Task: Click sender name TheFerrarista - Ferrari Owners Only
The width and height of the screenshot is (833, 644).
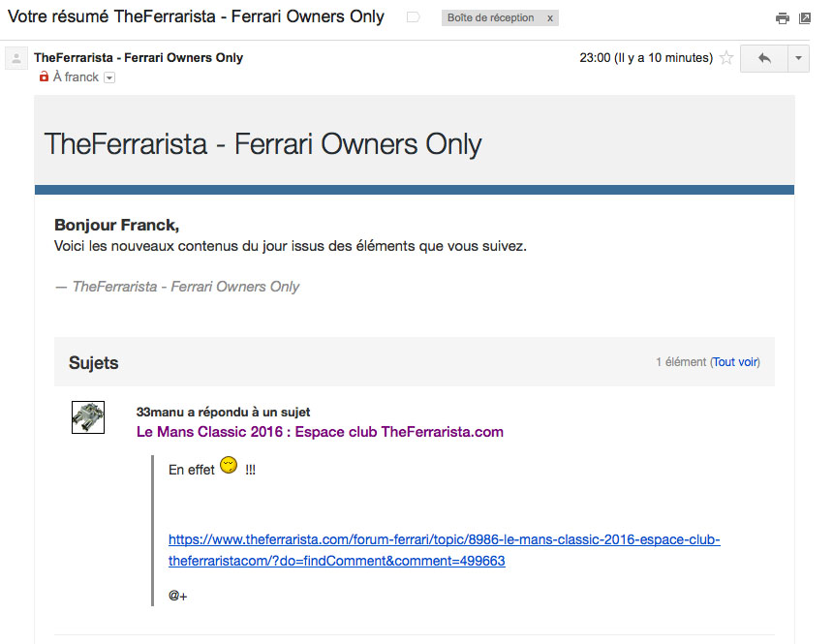Action: pyautogui.click(x=139, y=57)
